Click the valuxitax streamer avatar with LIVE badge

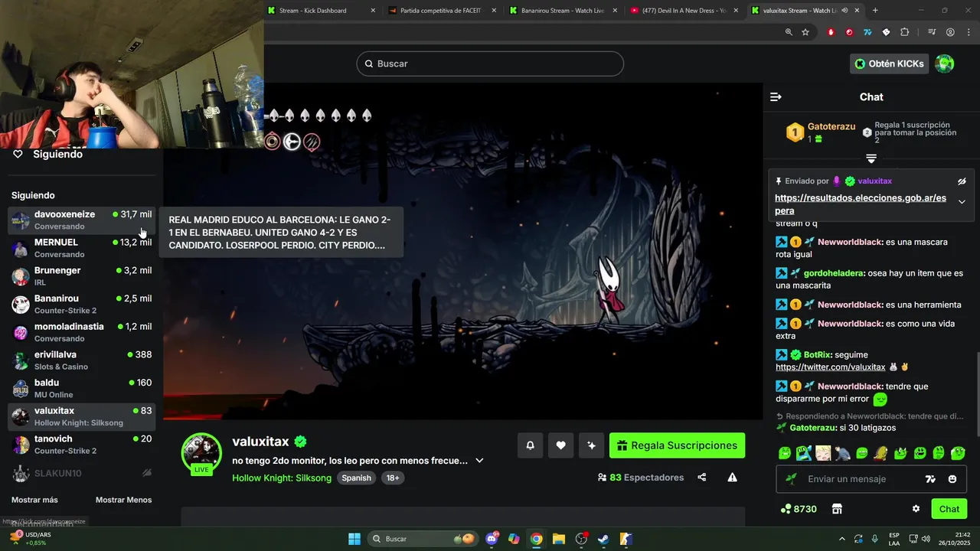[x=201, y=454]
